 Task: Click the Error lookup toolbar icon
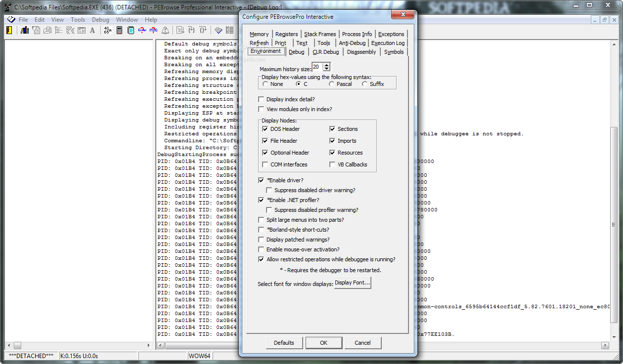point(142,30)
